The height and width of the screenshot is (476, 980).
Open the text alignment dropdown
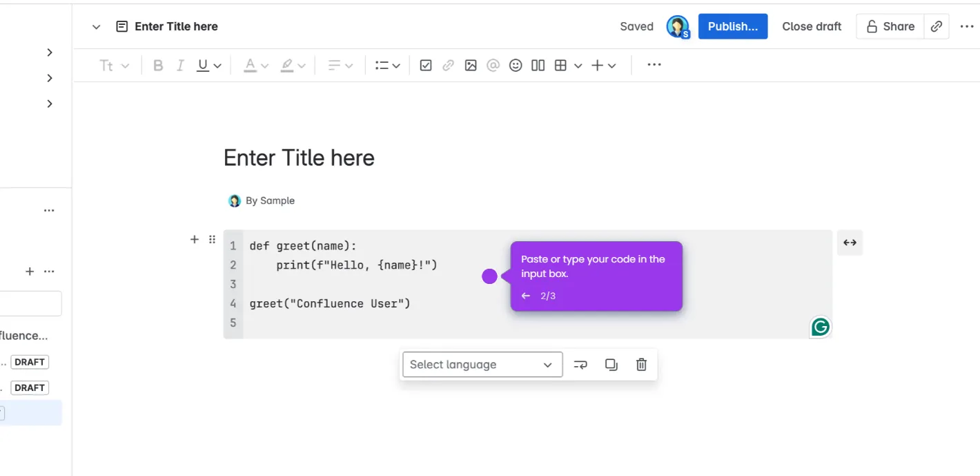tap(340, 66)
